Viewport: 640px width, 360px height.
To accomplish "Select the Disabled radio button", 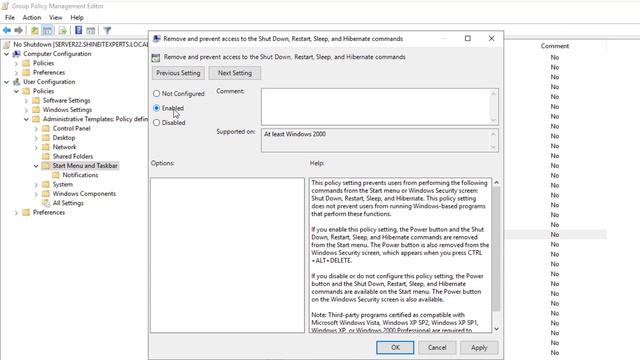I will click(156, 122).
